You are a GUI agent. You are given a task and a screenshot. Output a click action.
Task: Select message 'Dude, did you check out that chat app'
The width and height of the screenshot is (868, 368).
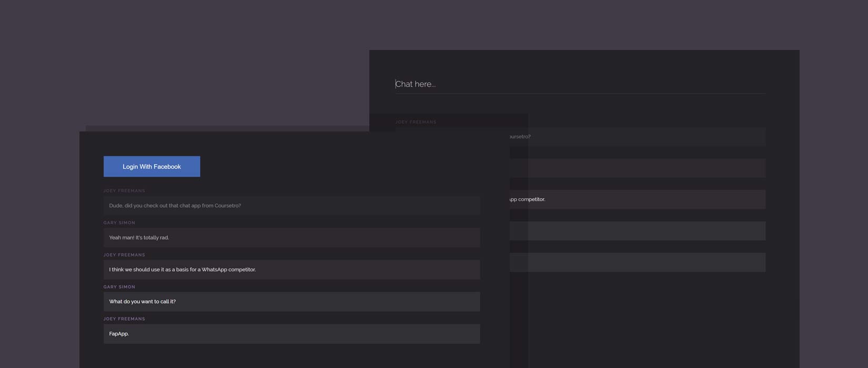tap(291, 206)
